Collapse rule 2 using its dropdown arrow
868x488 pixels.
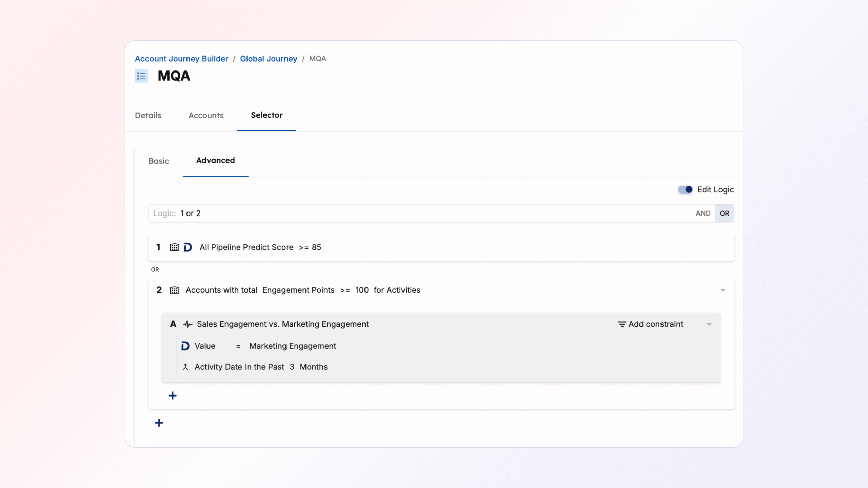pos(723,290)
